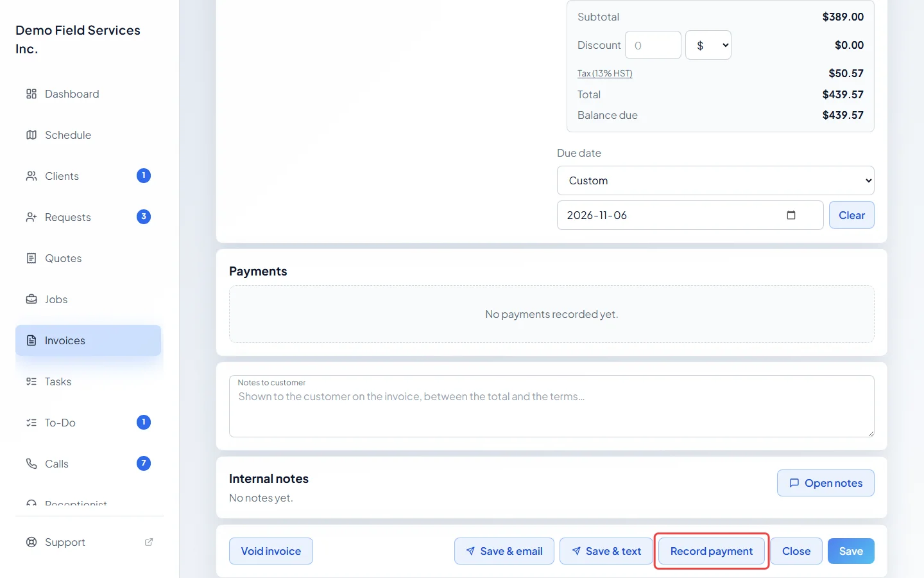The width and height of the screenshot is (924, 578).
Task: Click the Invoices file icon
Action: 31,340
